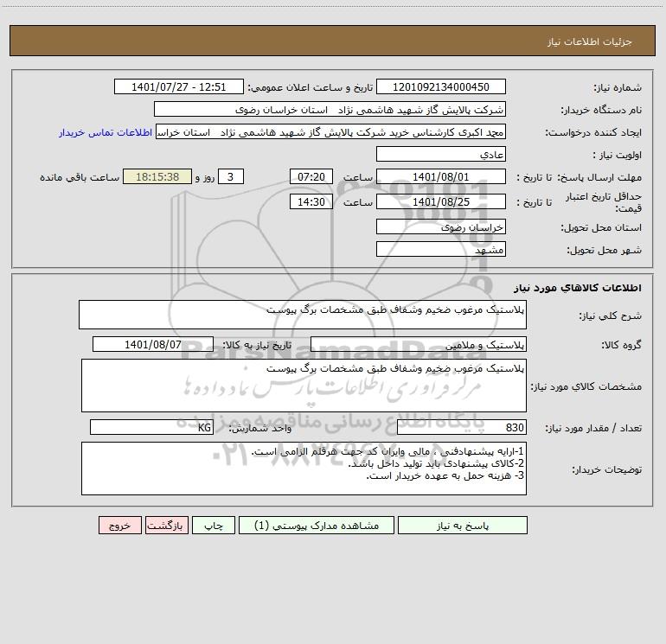This screenshot has height=644, width=666.
Task: Click the توضیحات خریدار label
Action: [x=607, y=469]
